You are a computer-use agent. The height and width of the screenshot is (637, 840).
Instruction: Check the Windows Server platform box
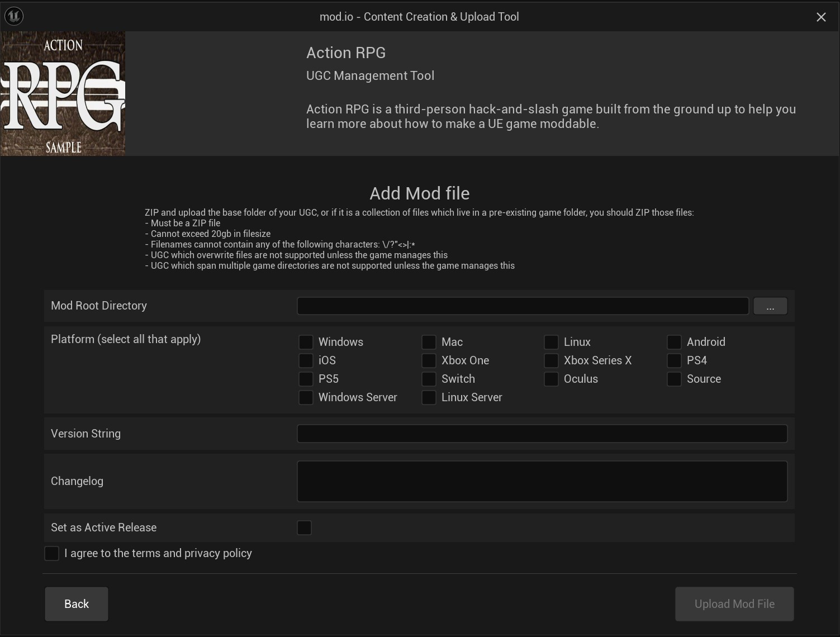pyautogui.click(x=305, y=397)
